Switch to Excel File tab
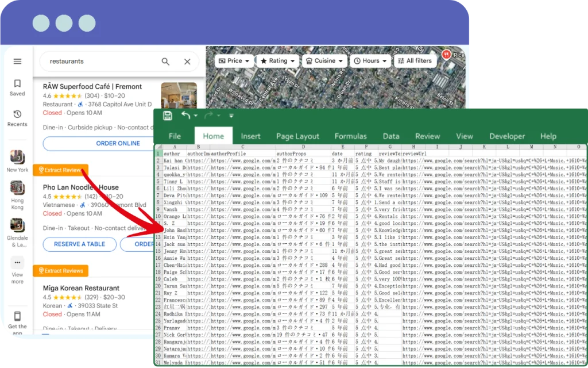The image size is (588, 368). pyautogui.click(x=175, y=136)
